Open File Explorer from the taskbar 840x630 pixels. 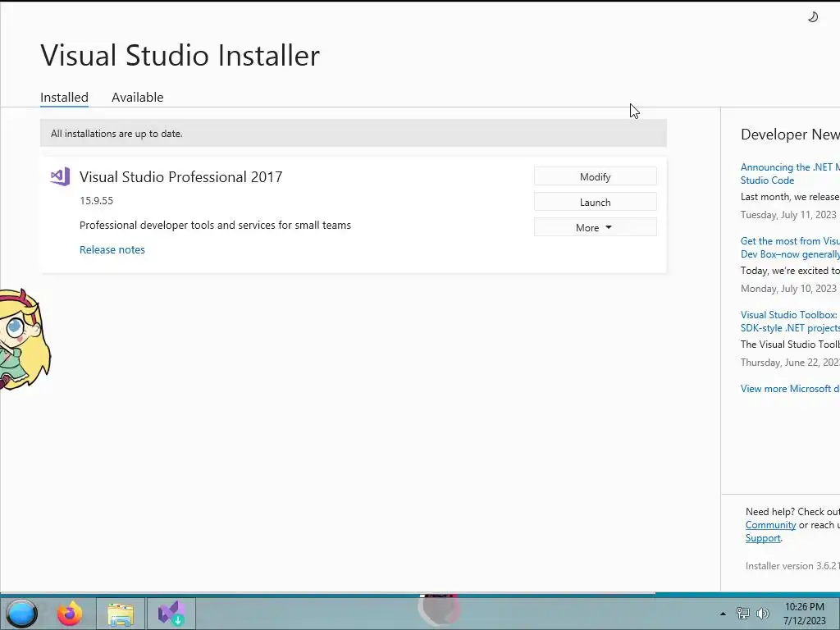[121, 614]
